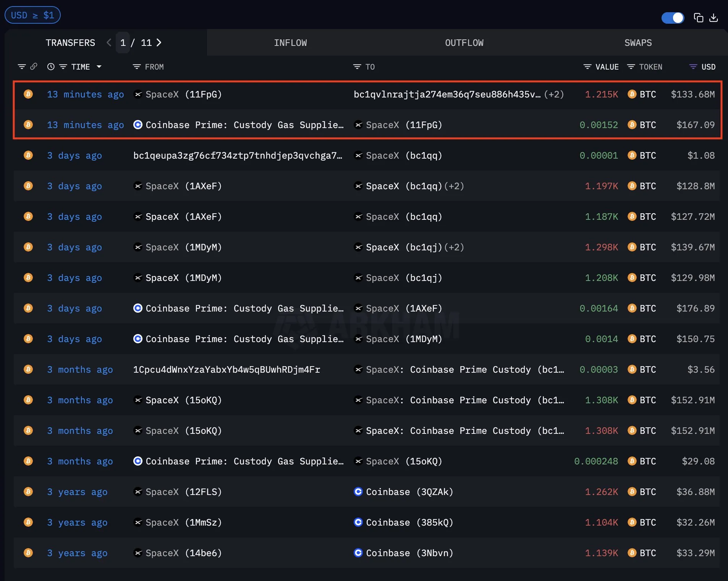Go to previous transfers page
The height and width of the screenshot is (581, 728).
point(109,42)
